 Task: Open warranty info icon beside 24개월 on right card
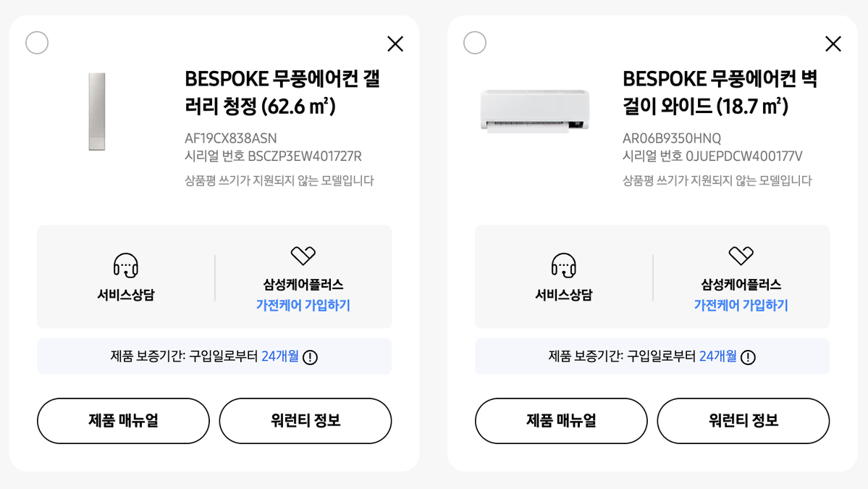(x=748, y=357)
